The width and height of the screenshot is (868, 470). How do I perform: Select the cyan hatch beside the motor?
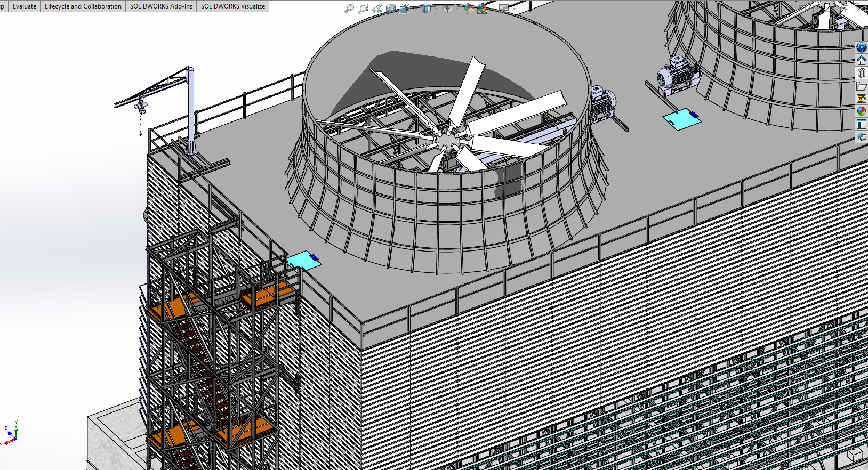681,119
